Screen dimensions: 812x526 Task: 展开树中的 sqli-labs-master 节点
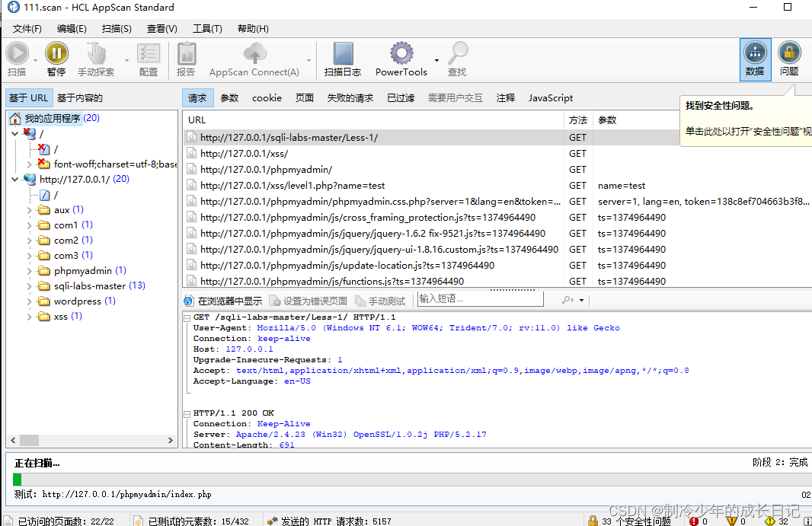pos(29,285)
